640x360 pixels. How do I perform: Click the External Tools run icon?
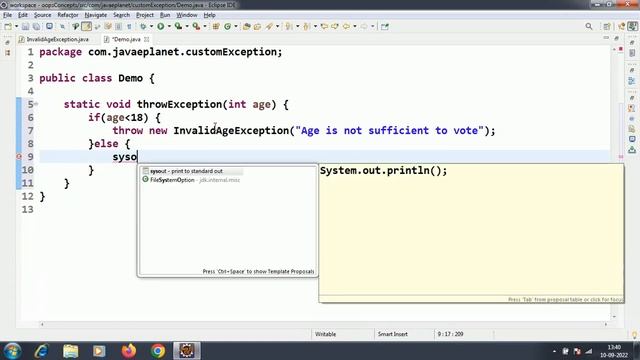pos(196,27)
